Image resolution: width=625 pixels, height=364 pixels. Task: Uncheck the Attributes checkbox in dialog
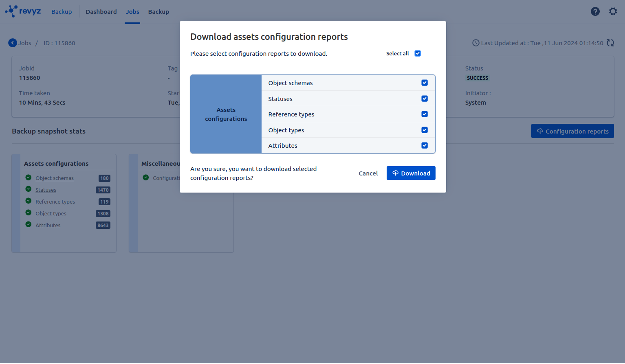[424, 145]
